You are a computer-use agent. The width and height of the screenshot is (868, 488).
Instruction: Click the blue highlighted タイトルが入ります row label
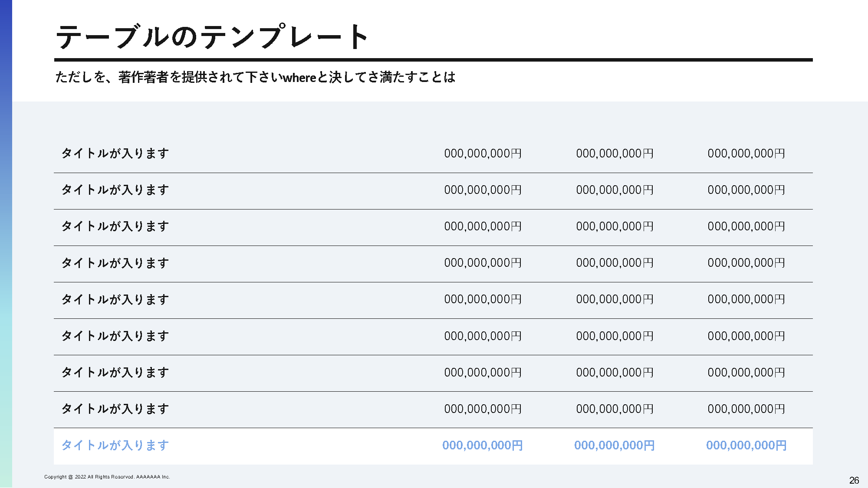(115, 445)
